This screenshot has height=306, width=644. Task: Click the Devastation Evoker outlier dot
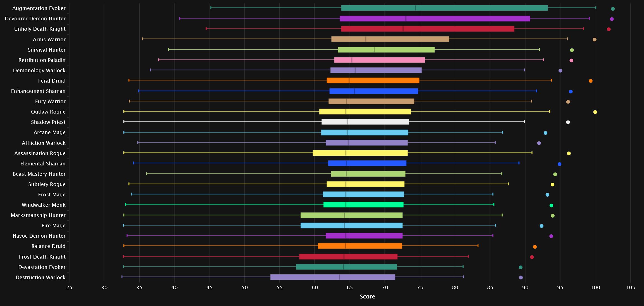pos(521,268)
